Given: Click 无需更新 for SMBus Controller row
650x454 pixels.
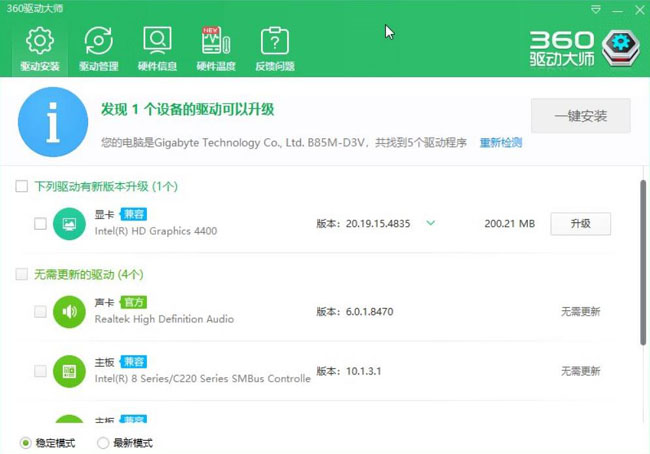Looking at the screenshot, I should [x=580, y=371].
